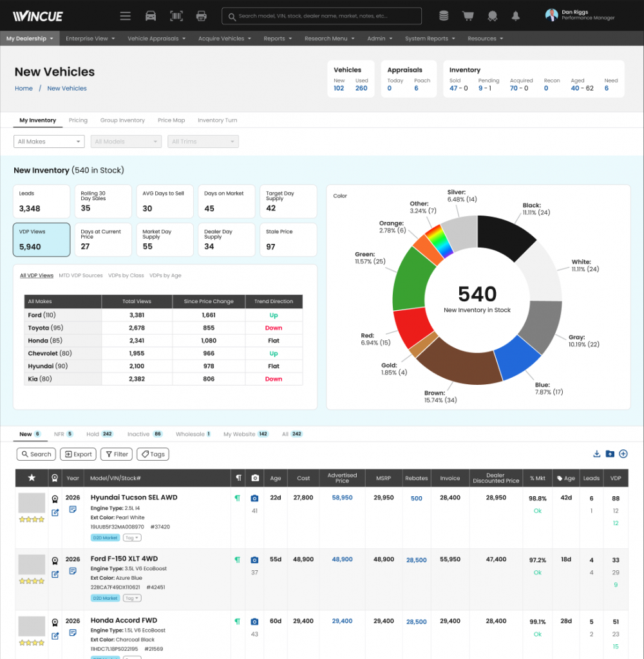
Task: Select the Hold inventory tab
Action: point(100,434)
